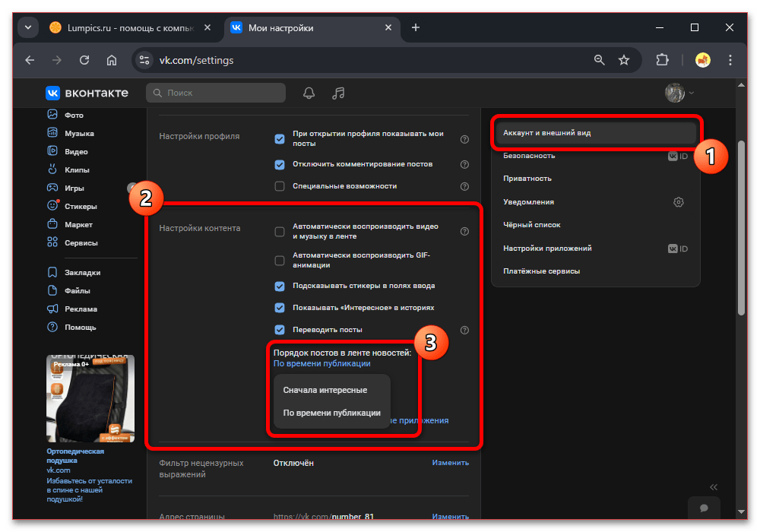Open the chat bubble button at bottom right
Viewport: 760px width, 532px height.
coord(704,508)
